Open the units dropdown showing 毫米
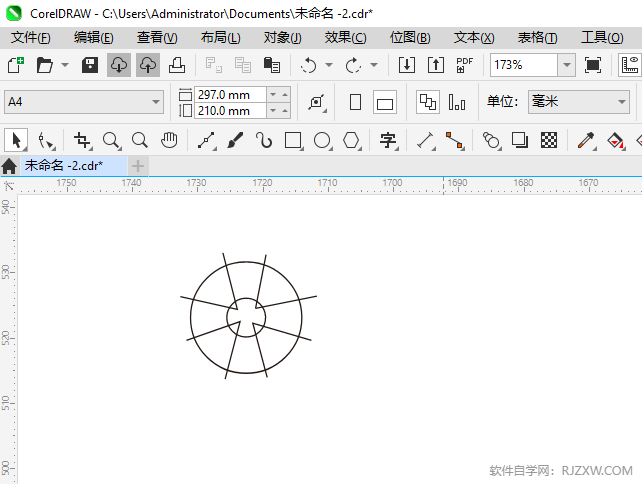Viewport: 642px width, 484px height. coord(622,102)
